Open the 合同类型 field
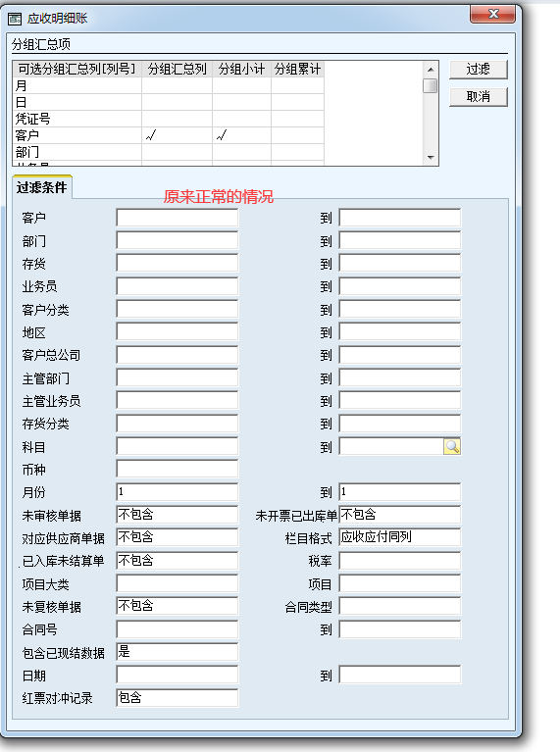This screenshot has height=752, width=560. point(400,606)
